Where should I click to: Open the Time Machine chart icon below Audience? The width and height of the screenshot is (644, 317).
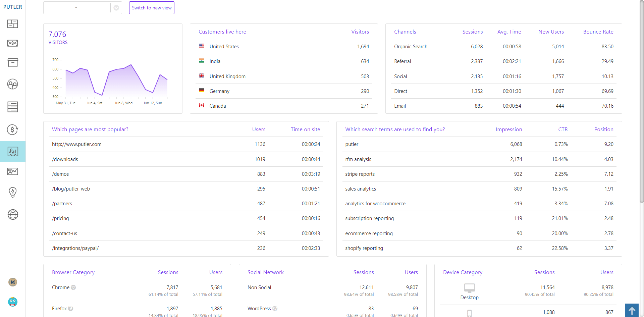click(12, 171)
